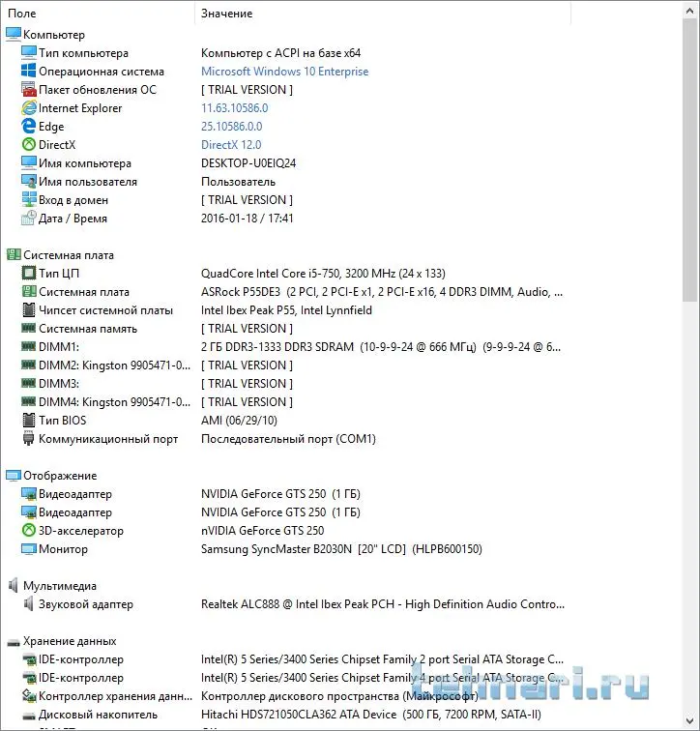Click the Пакет обновления ОС icon
Viewport: 700px width, 731px height.
(x=28, y=90)
